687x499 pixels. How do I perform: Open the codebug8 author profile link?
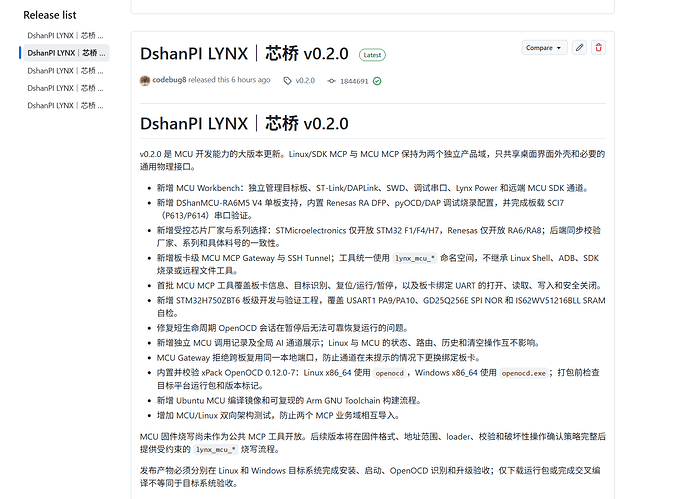(x=169, y=80)
